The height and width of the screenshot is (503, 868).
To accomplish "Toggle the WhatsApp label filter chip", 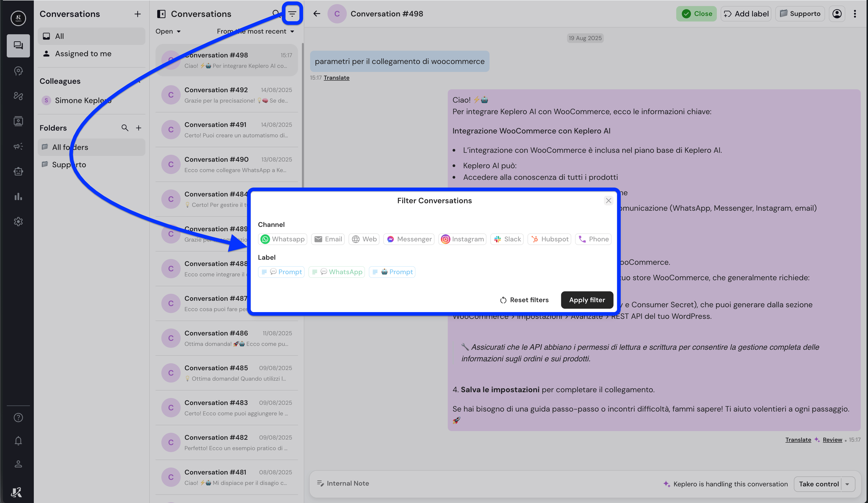I will [336, 272].
